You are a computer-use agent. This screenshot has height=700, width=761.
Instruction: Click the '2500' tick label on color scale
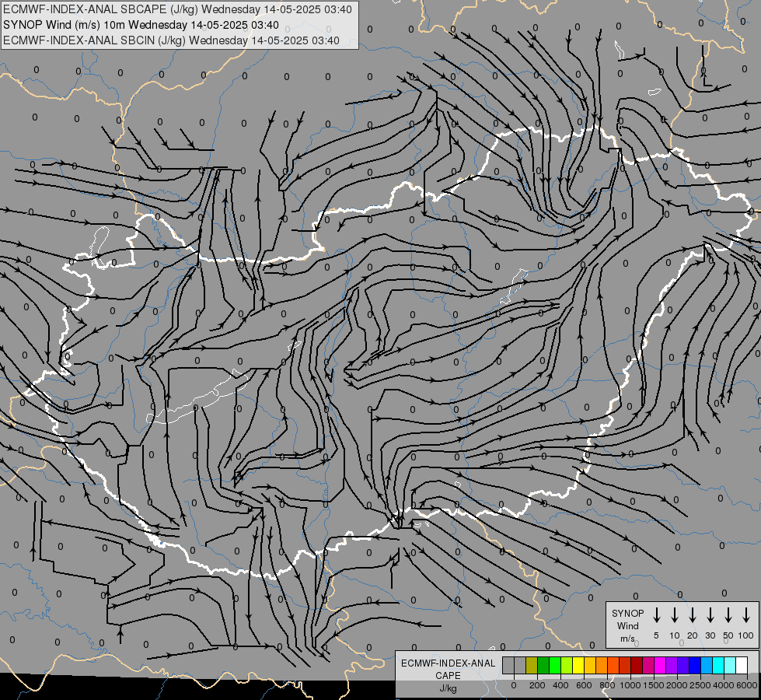(700, 685)
